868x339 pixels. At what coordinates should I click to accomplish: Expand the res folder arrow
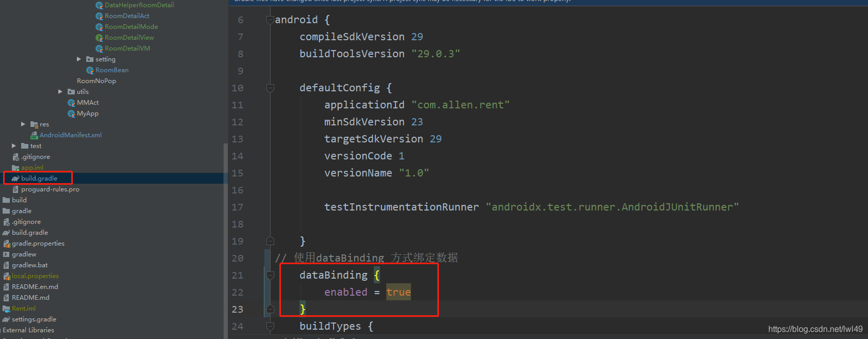(23, 124)
